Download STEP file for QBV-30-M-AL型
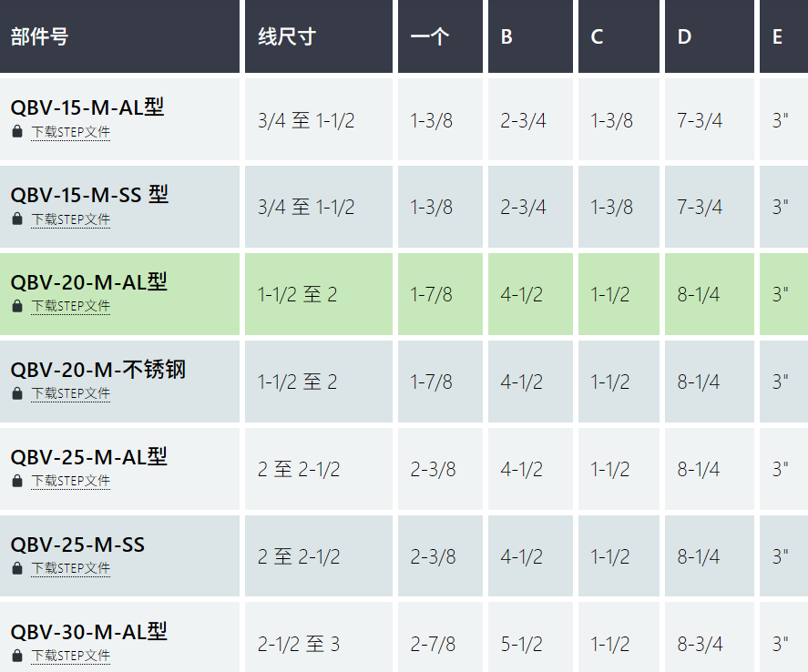Viewport: 808px width, 672px height. click(70, 656)
